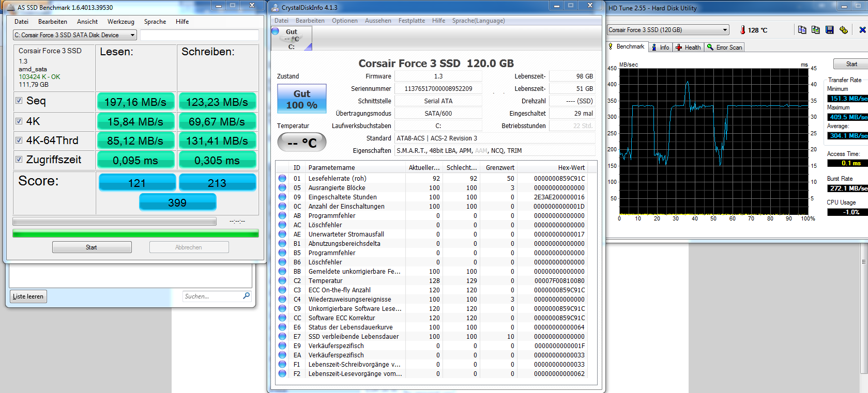Click status orb for Temperatur row

pyautogui.click(x=282, y=280)
